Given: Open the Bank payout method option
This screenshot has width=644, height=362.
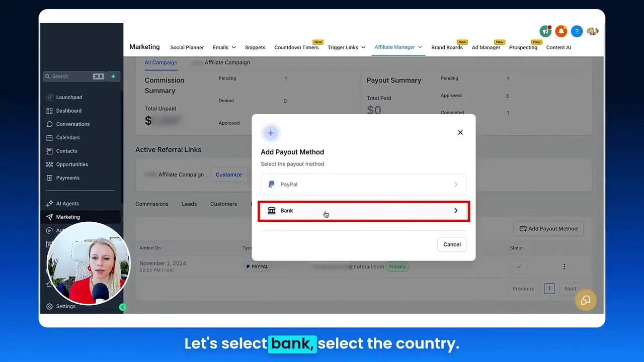Looking at the screenshot, I should coord(363,211).
